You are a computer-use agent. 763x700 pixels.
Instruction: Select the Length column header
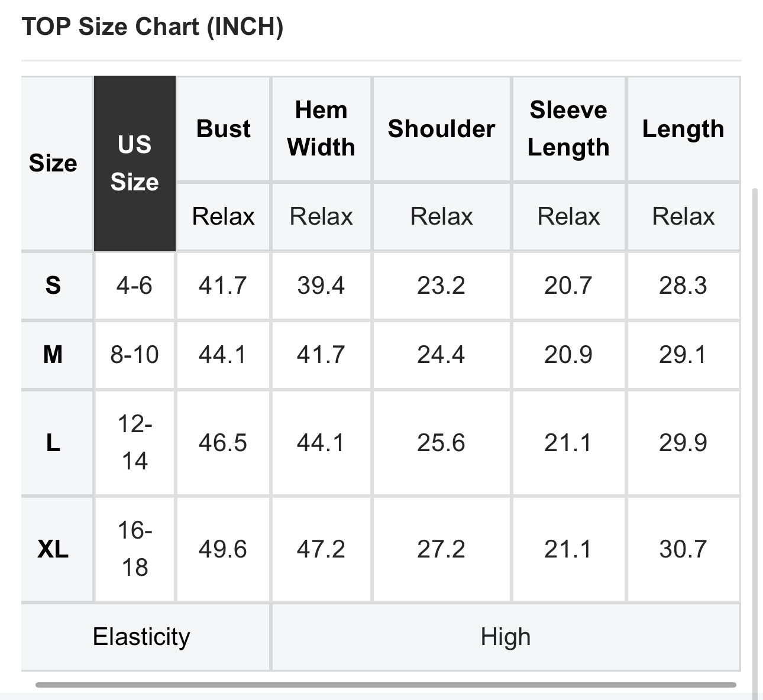[683, 129]
